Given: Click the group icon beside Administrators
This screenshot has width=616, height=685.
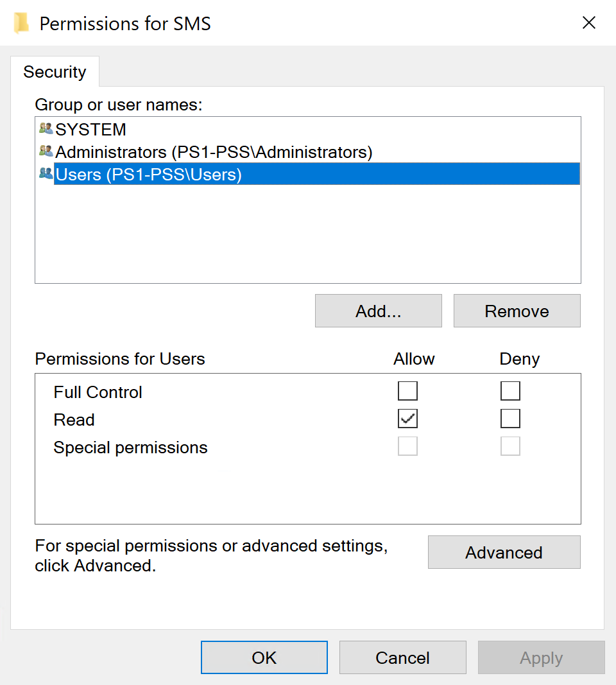Looking at the screenshot, I should pos(45,152).
